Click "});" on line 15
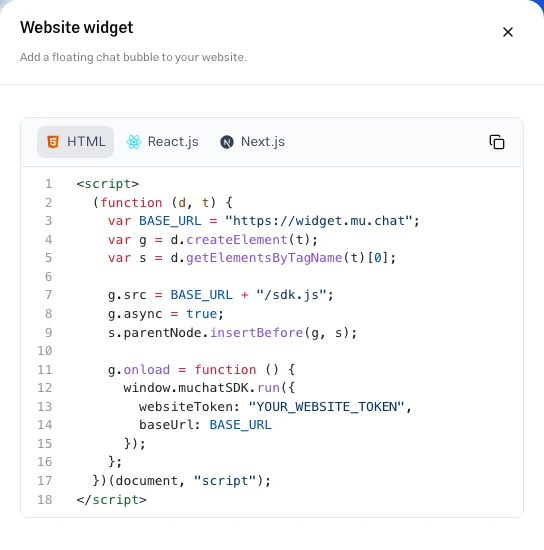The width and height of the screenshot is (544, 550). pos(135,444)
